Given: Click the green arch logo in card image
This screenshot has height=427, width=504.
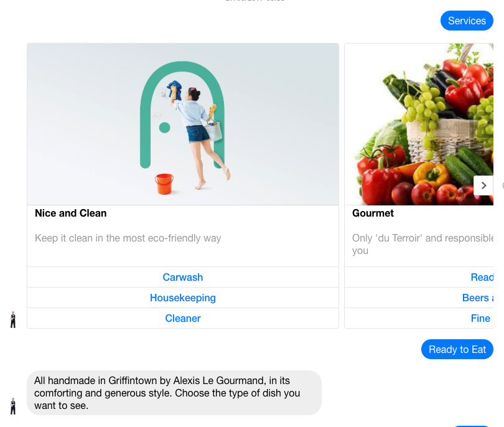Looking at the screenshot, I should tap(182, 115).
